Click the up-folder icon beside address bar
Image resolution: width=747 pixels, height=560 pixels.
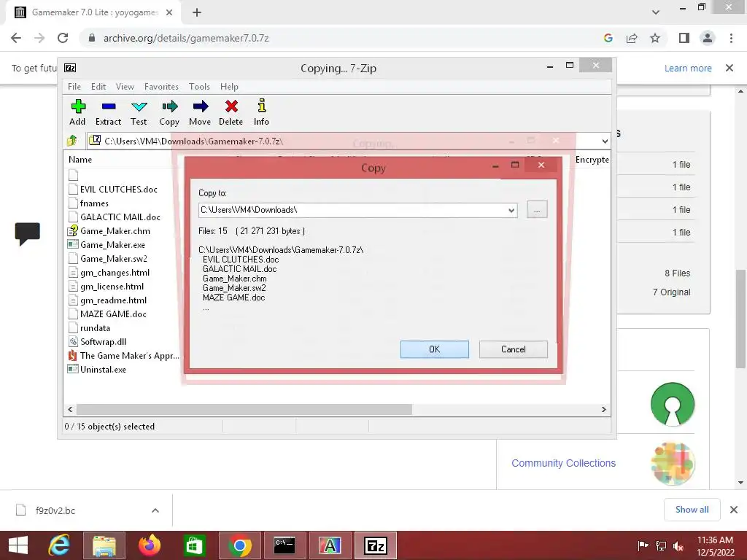pyautogui.click(x=72, y=141)
